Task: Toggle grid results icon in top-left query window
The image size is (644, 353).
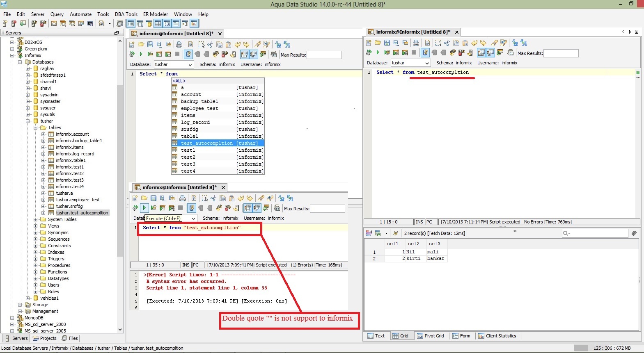Action: point(245,54)
